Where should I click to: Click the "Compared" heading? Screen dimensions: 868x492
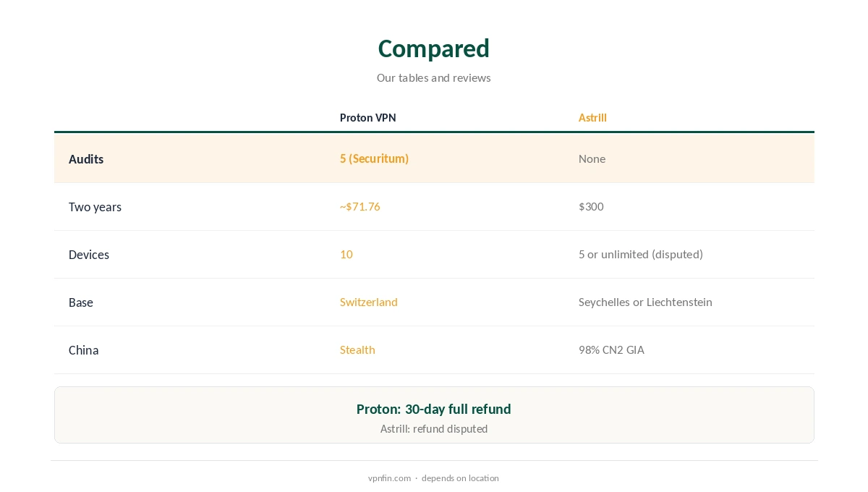coord(434,48)
